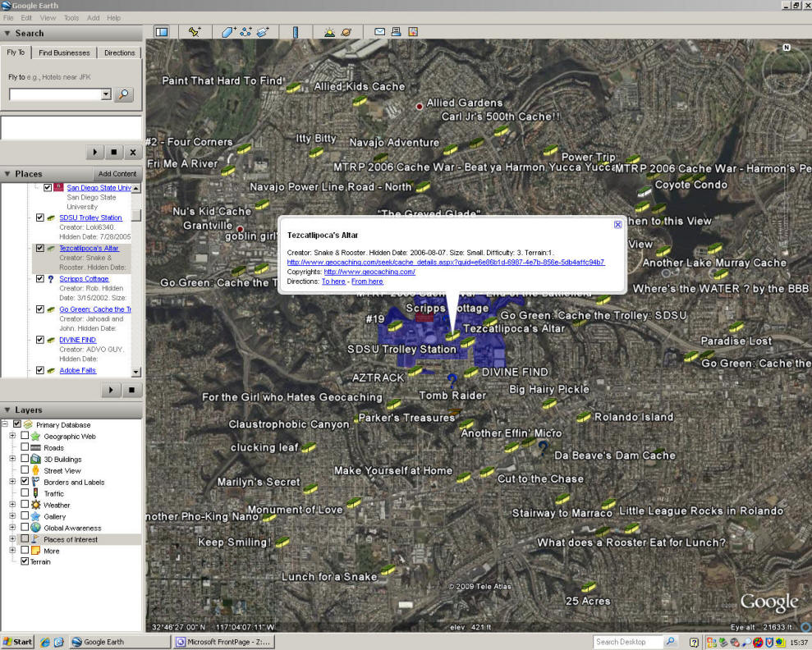812x650 pixels.
Task: Click the Weather sun layer icon
Action: [36, 505]
